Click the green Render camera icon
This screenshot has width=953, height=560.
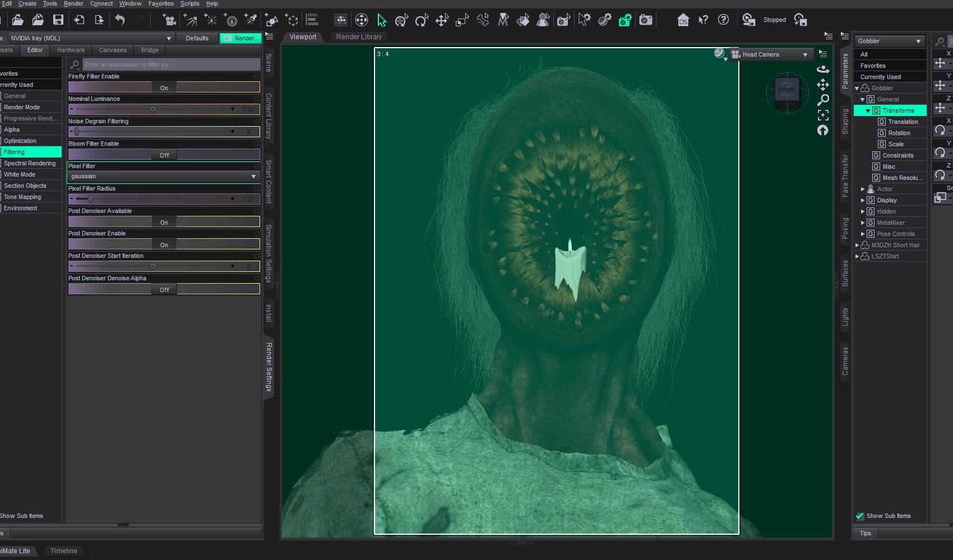tap(625, 21)
